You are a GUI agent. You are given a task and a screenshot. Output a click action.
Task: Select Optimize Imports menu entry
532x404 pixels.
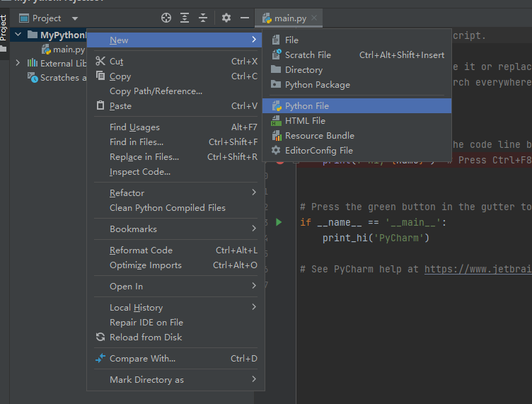point(175,265)
